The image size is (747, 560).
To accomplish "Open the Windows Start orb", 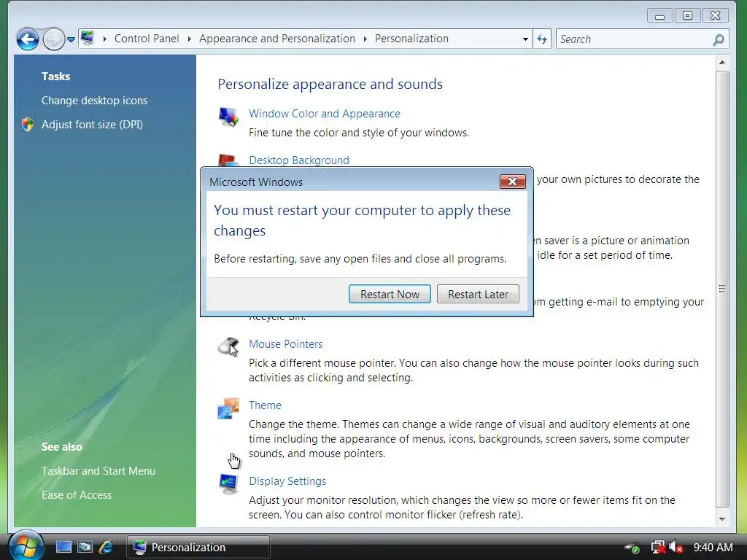I will pos(26,545).
